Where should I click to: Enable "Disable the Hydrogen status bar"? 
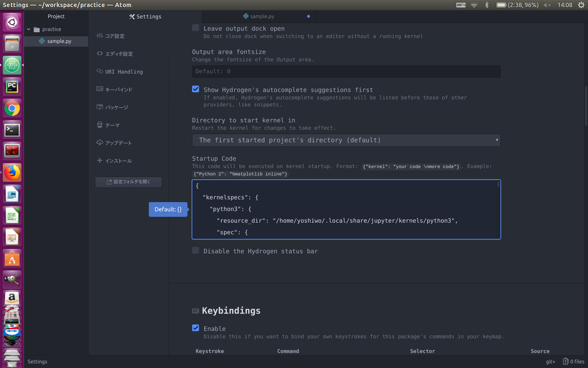[x=195, y=251]
